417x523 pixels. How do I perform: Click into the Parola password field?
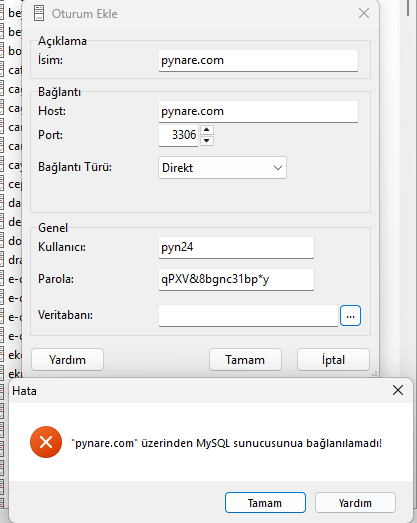236,280
